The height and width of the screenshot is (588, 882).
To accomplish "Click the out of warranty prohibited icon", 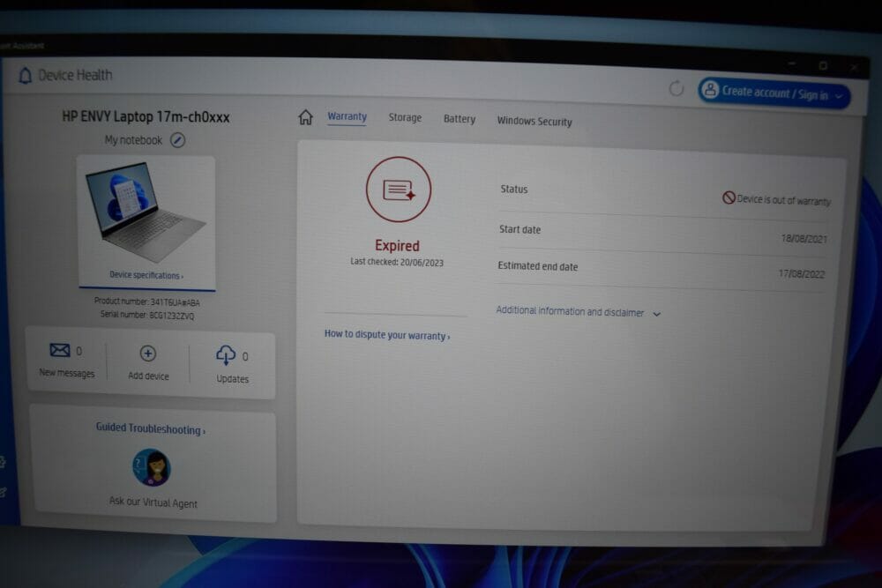I will [x=729, y=197].
